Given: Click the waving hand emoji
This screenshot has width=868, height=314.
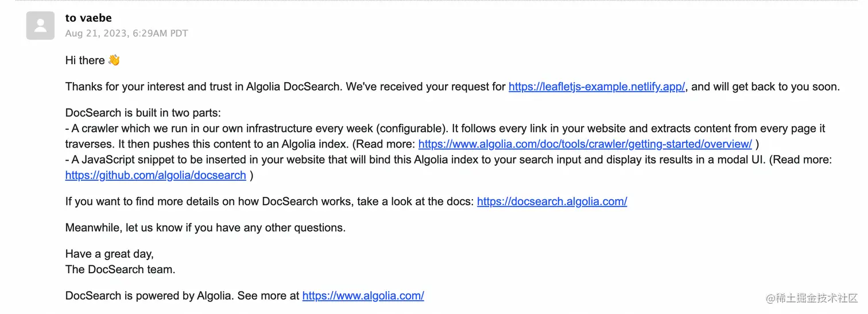Looking at the screenshot, I should click(x=114, y=60).
